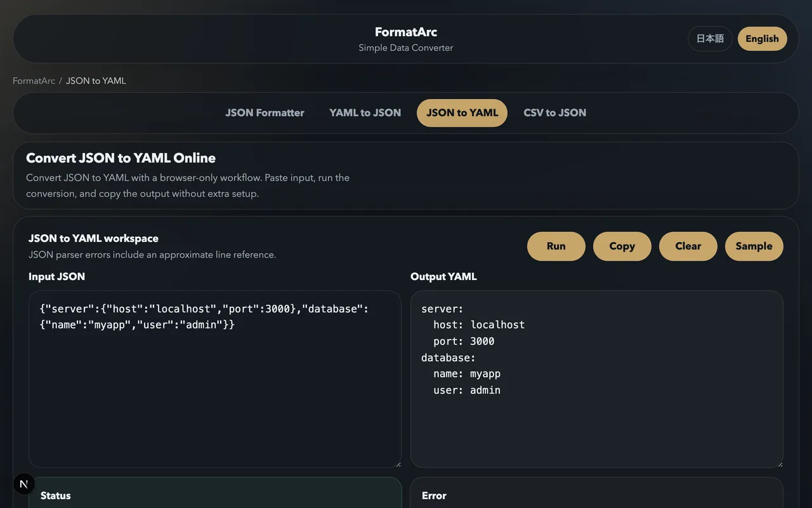Screen dimensions: 812x508
Task: Click the Convert JSON to YAML heading
Action: tap(121, 157)
